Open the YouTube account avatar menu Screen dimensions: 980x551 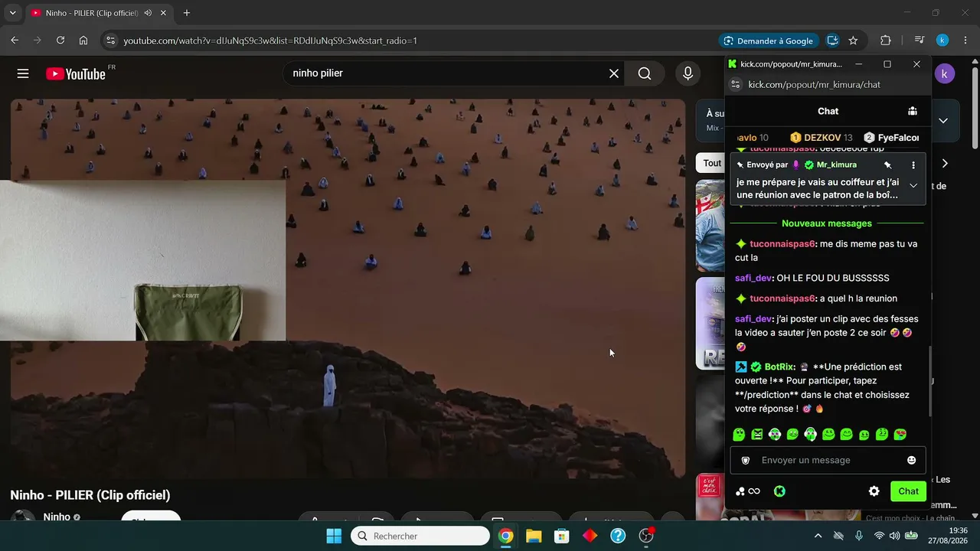coord(945,73)
